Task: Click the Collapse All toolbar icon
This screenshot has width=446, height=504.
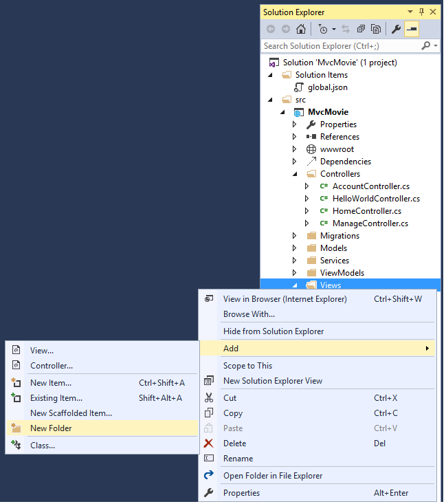Action: (362, 30)
